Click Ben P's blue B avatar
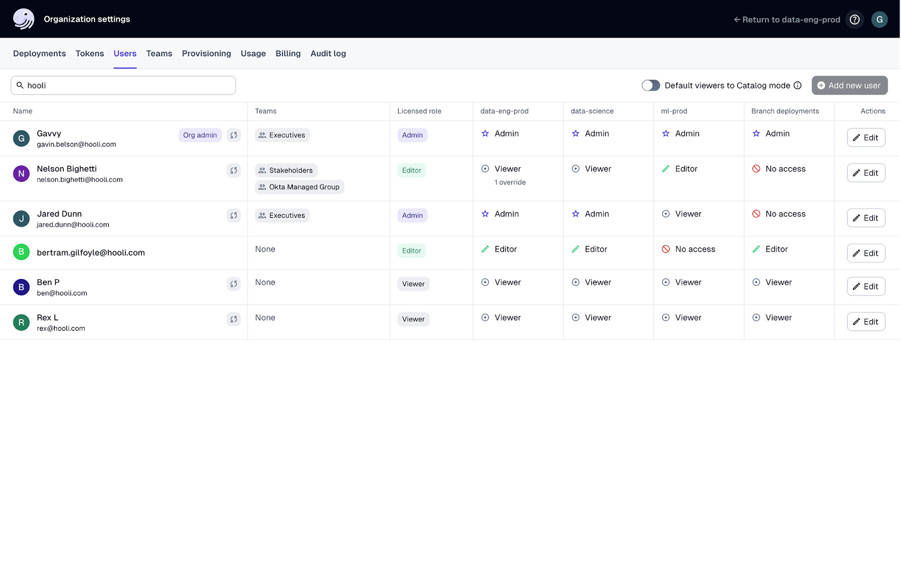The height and width of the screenshot is (588, 901). click(21, 288)
